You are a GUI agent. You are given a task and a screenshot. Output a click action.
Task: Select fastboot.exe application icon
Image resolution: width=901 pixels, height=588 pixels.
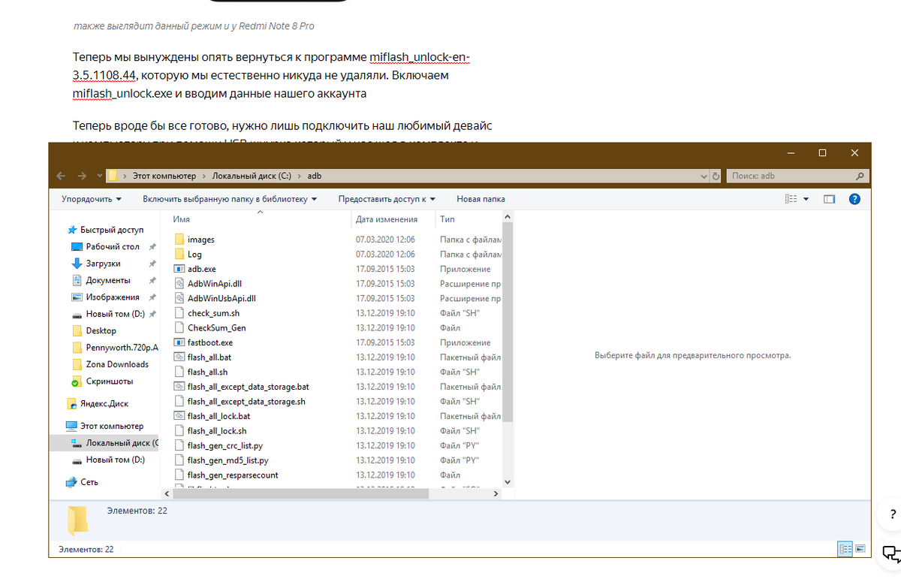[x=179, y=342]
